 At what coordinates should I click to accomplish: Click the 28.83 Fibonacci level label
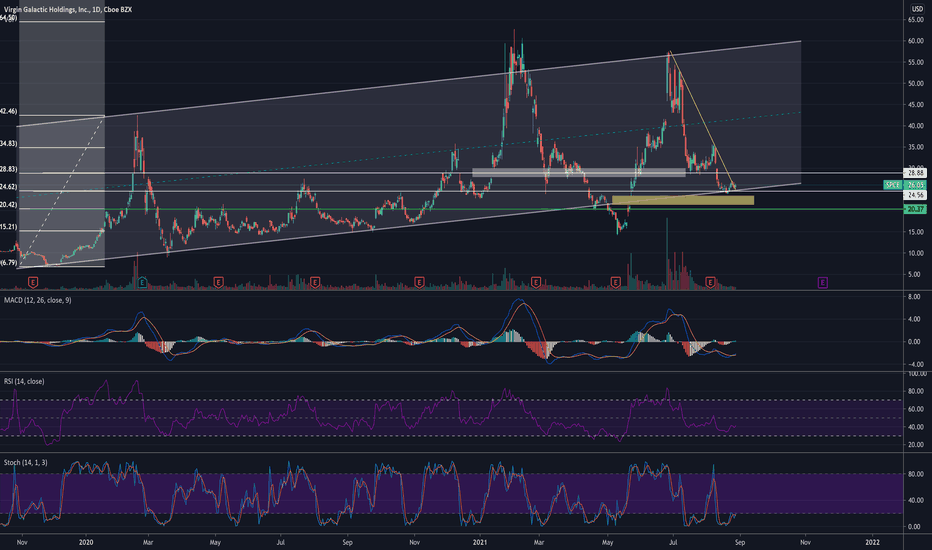9,169
